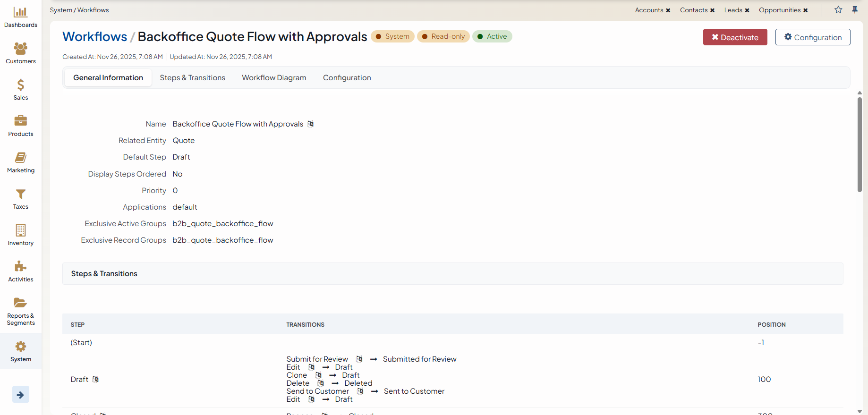The width and height of the screenshot is (868, 415).
Task: Collapse the Steps & Transitions section header
Action: pyautogui.click(x=104, y=274)
